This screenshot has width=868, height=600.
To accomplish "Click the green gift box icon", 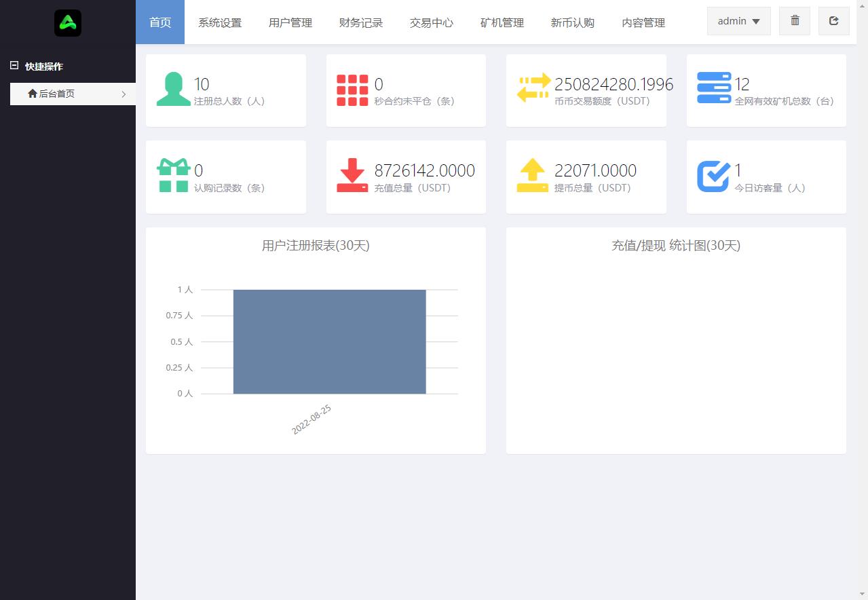I will tap(173, 175).
